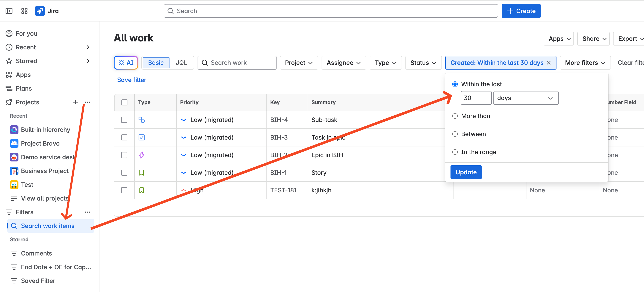Check the select-all checkbox in table header
This screenshot has height=292, width=644.
tap(124, 102)
